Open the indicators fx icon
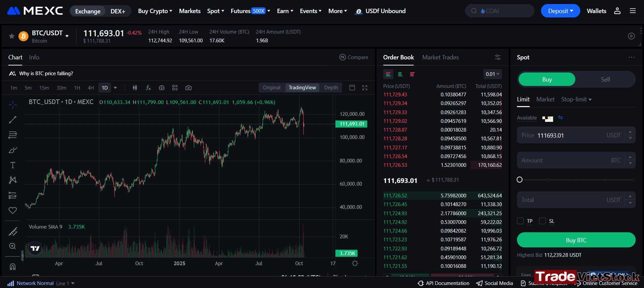 point(148,88)
